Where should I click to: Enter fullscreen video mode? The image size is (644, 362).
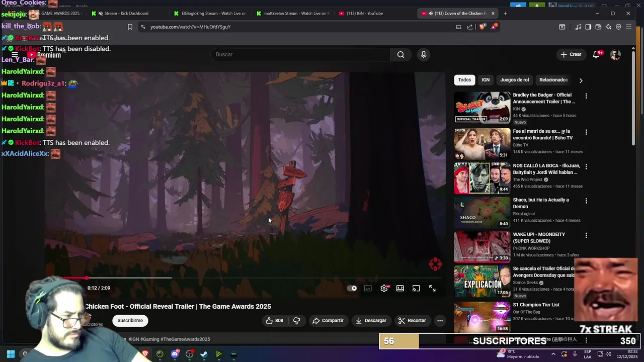(x=432, y=288)
